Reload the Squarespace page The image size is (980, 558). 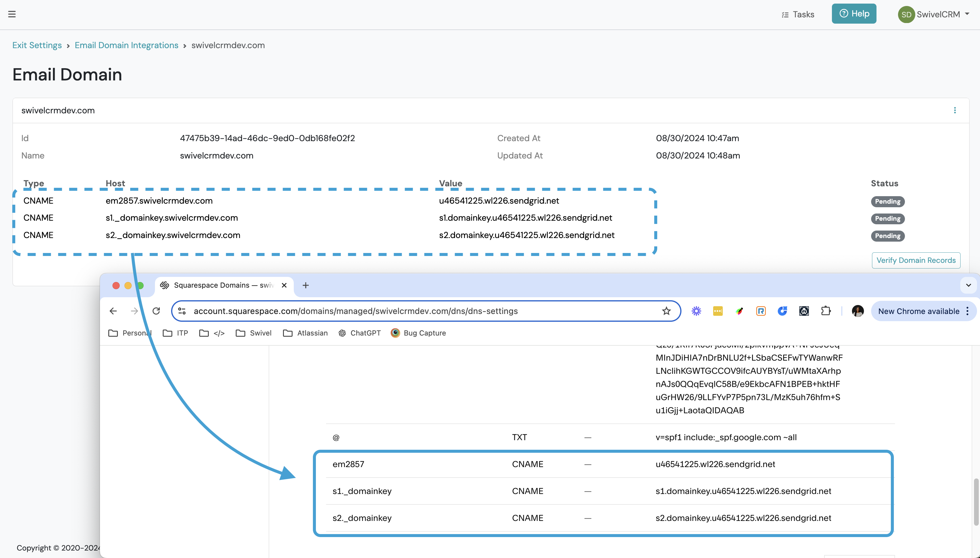click(156, 311)
